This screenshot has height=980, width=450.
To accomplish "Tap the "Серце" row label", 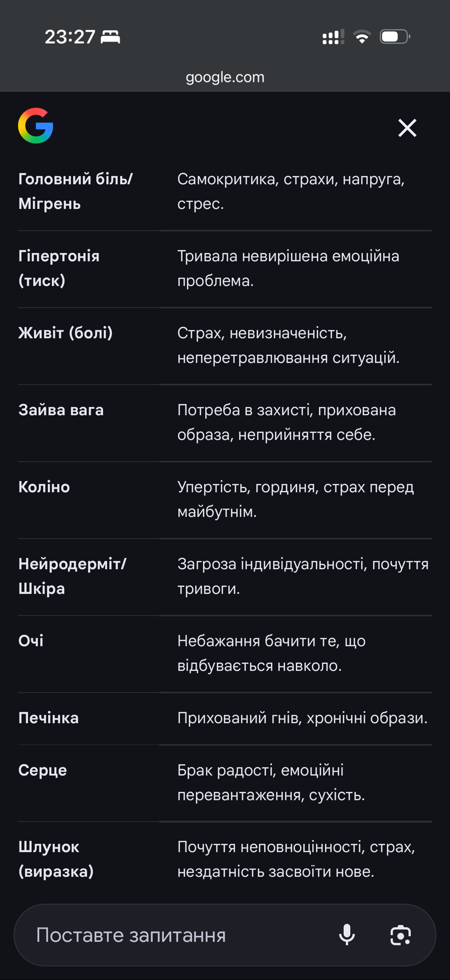I will (43, 770).
